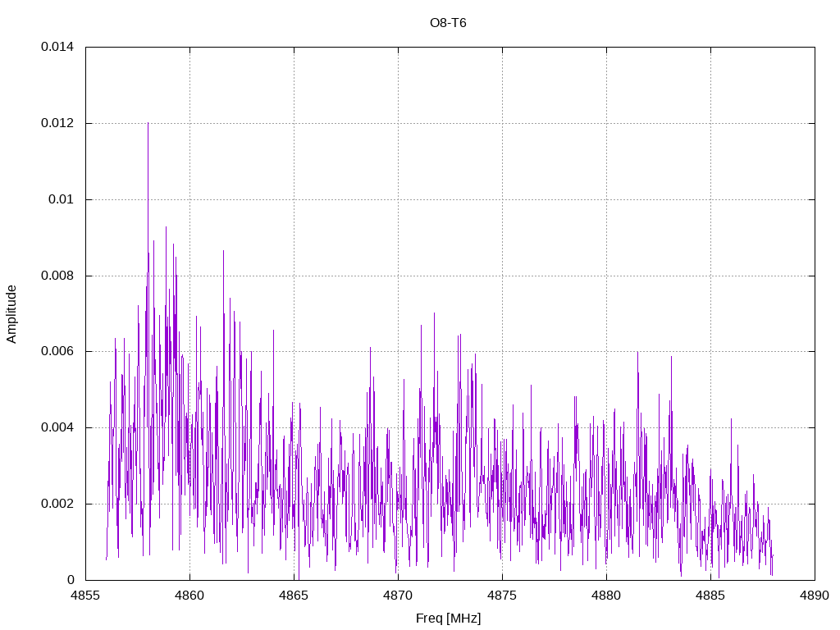Select y-axis tick value 0.01
This screenshot has height=630, width=840.
click(x=61, y=199)
